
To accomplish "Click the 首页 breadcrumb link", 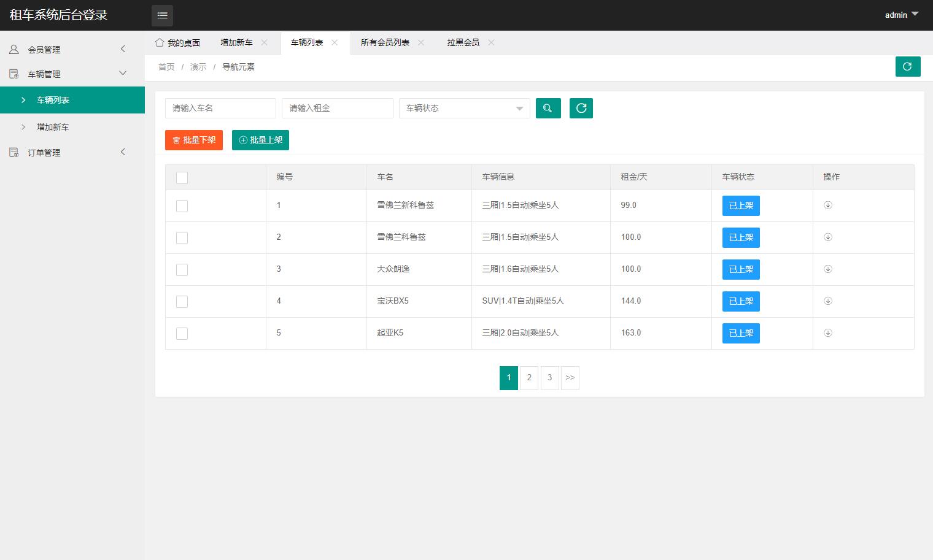I will [x=166, y=66].
